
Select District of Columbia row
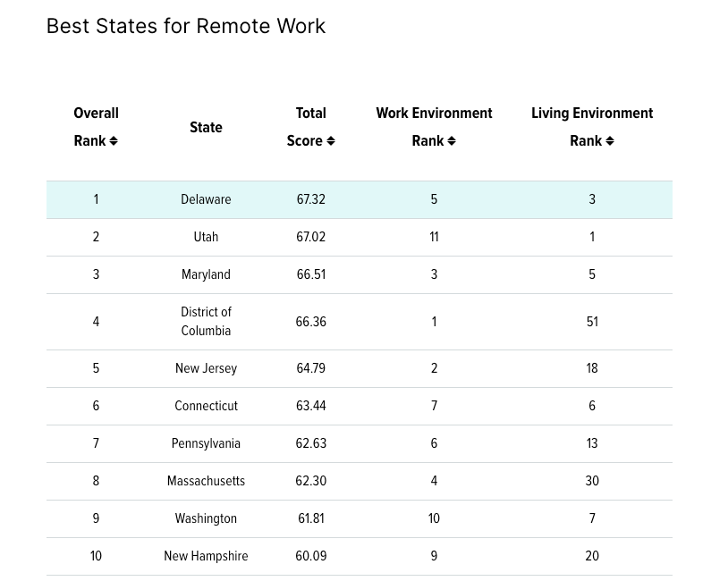click(206, 322)
